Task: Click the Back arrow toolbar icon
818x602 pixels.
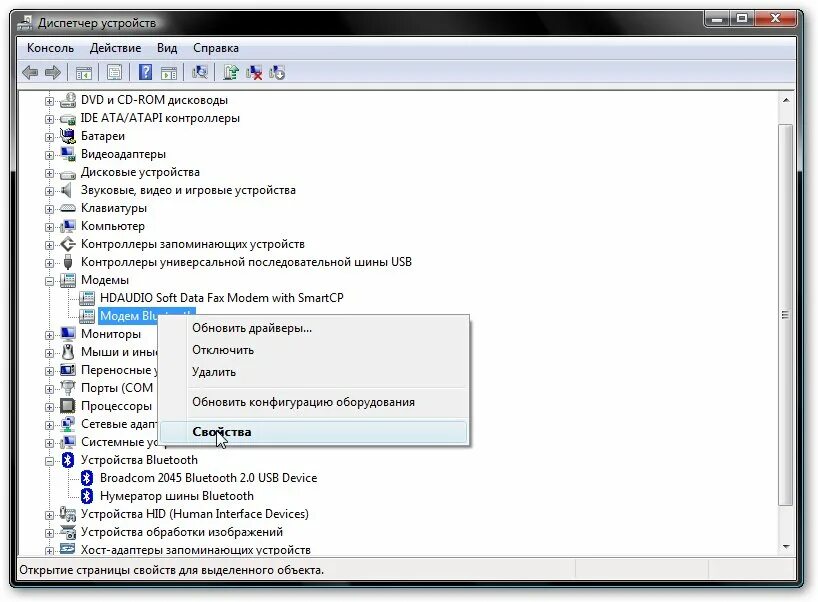Action: [x=30, y=73]
